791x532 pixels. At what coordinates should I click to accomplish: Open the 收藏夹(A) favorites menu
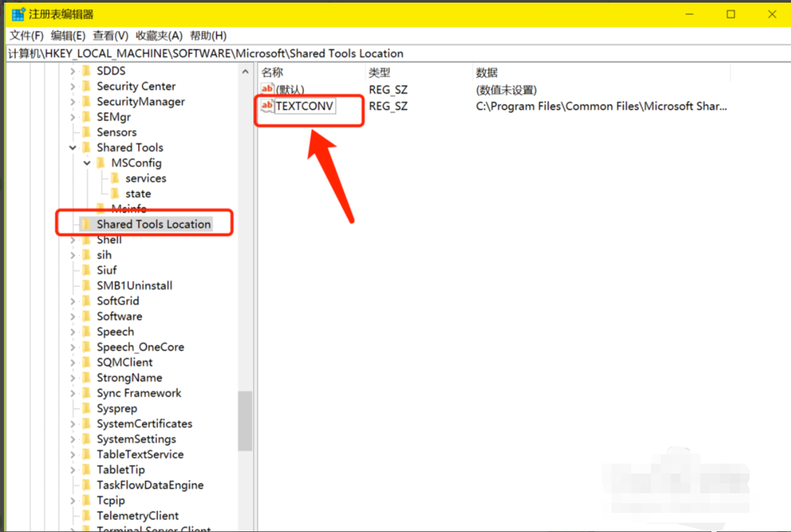(158, 36)
